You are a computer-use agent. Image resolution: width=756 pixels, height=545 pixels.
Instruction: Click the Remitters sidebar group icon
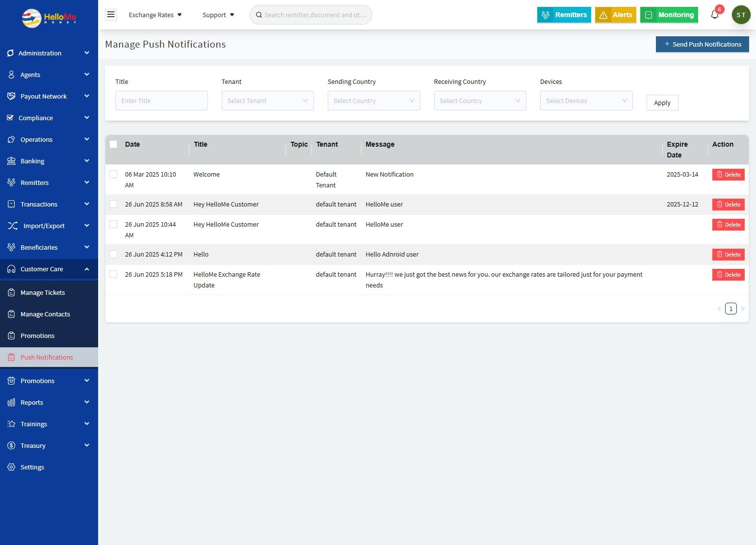click(11, 182)
